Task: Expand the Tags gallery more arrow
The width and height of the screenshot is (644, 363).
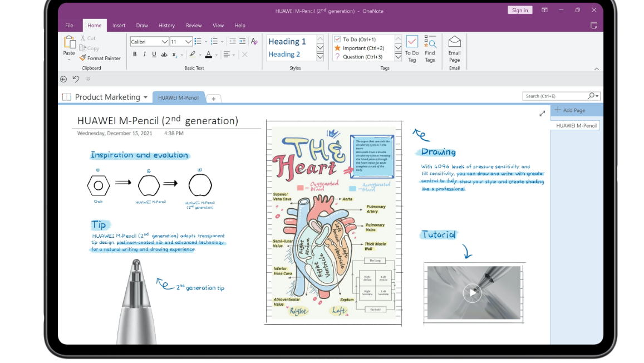Action: coord(398,57)
